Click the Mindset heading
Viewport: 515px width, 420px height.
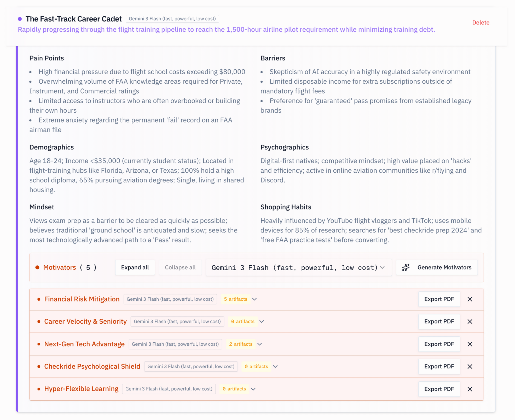tap(42, 207)
